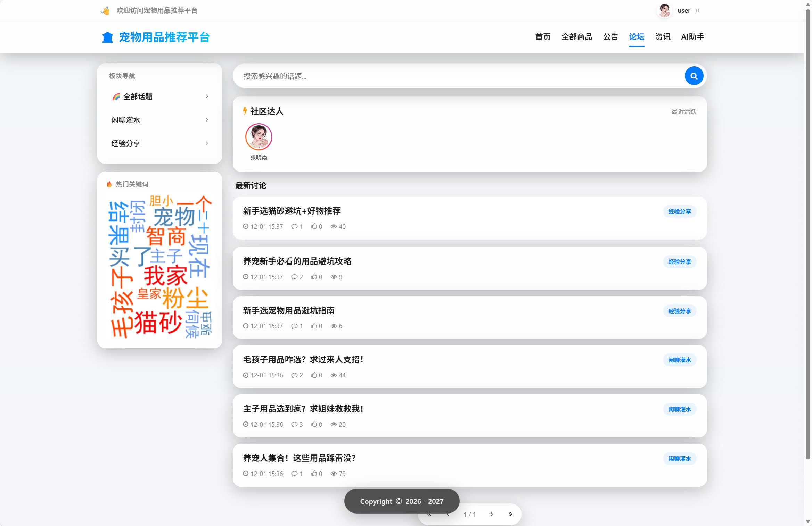Click the fire icon next to 热门关键词
The image size is (812, 526).
[109, 184]
